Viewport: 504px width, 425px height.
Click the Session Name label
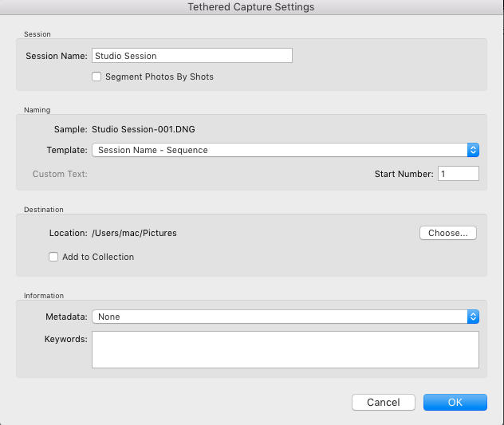[57, 56]
